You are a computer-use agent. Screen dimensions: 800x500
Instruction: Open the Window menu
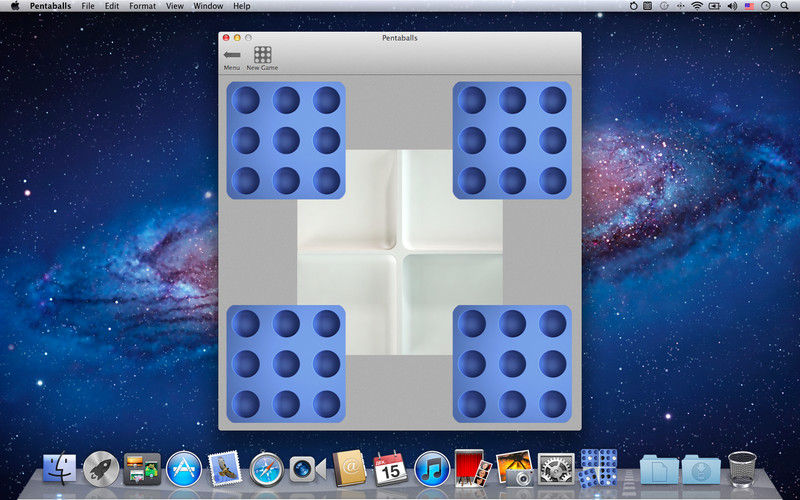pyautogui.click(x=208, y=6)
